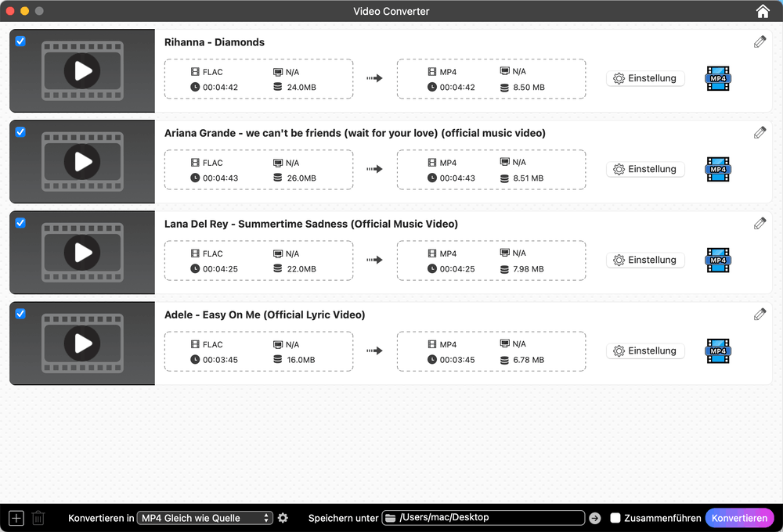Click MP4 format icon for Ariana Grande video
This screenshot has height=532, width=783.
click(x=718, y=169)
